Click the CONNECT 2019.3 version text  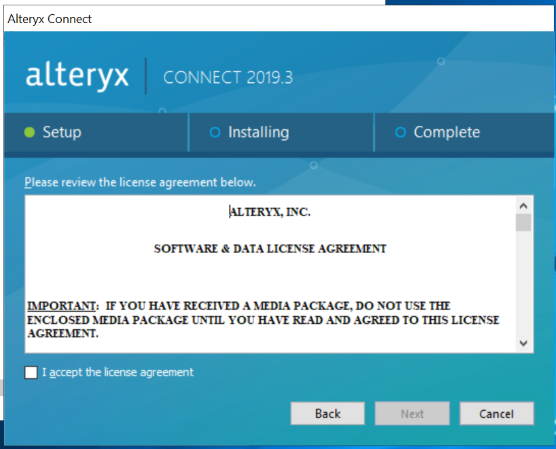tap(228, 77)
